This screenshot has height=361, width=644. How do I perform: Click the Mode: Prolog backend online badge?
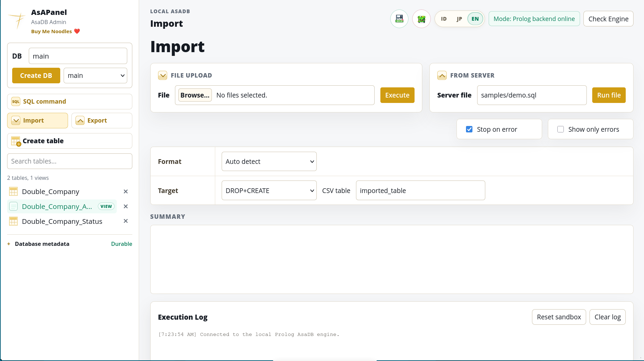[x=534, y=19]
